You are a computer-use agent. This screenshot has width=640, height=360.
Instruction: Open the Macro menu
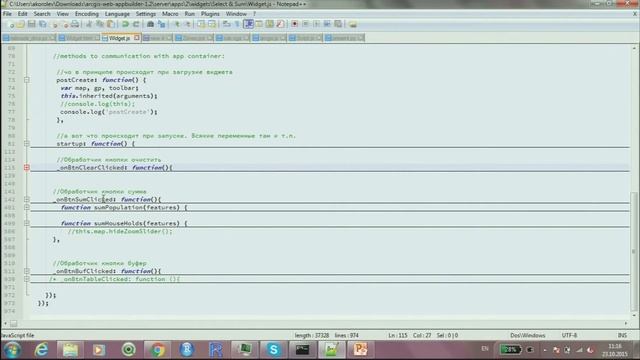pyautogui.click(x=170, y=14)
